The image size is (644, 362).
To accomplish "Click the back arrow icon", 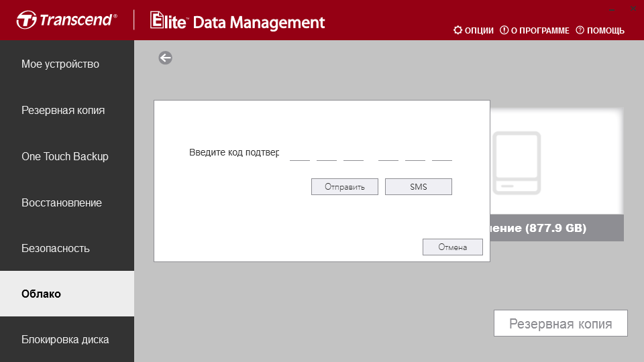I will pos(165,58).
